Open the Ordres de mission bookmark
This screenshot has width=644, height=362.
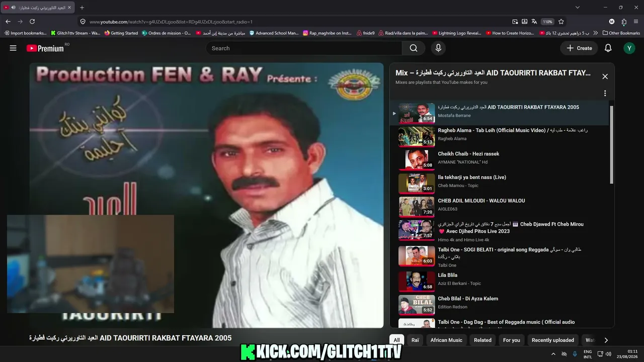(x=167, y=33)
